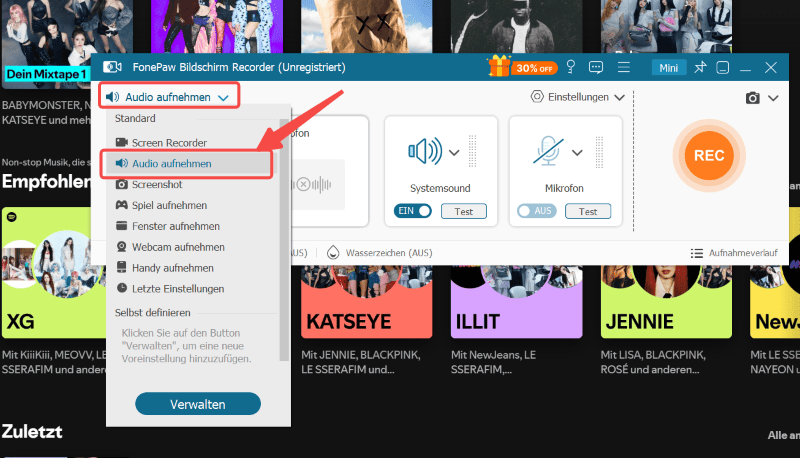800x458 pixels.
Task: Click the key registration icon in title bar
Action: point(571,67)
